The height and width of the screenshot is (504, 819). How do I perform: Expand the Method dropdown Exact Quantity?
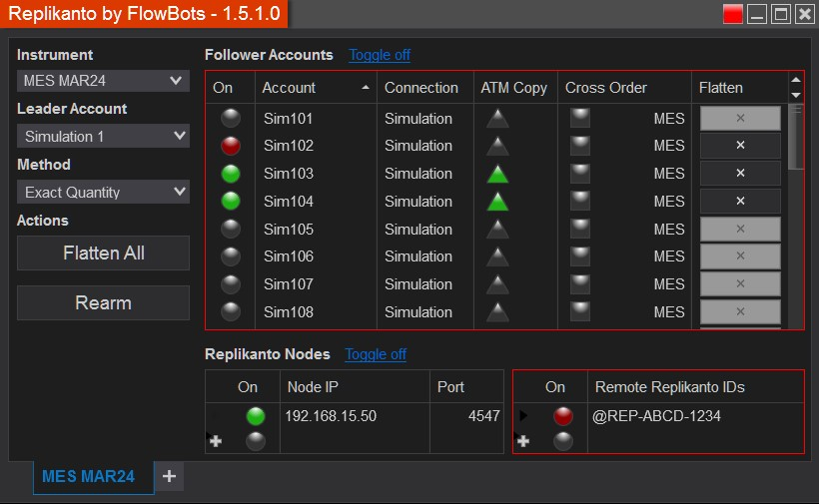[103, 192]
